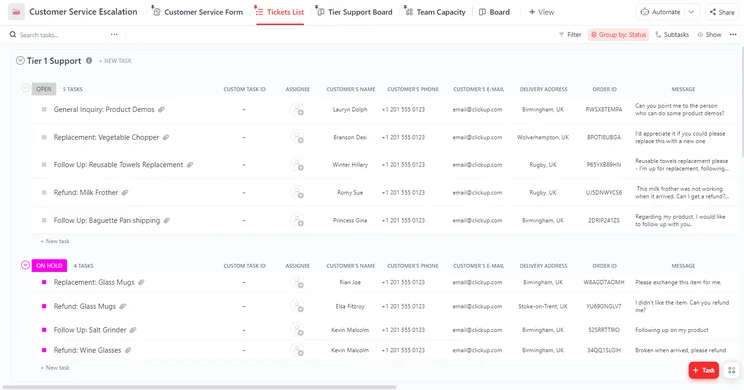This screenshot has width=744, height=390.
Task: Assign Replacement: Glass Mugs task
Action: coord(298,283)
